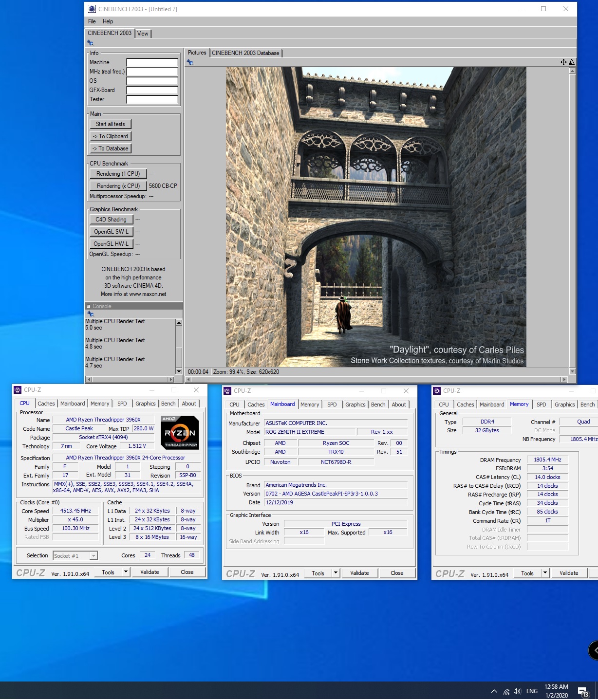Click the triangle icon at the picture's top right
598x700 pixels.
coord(572,62)
